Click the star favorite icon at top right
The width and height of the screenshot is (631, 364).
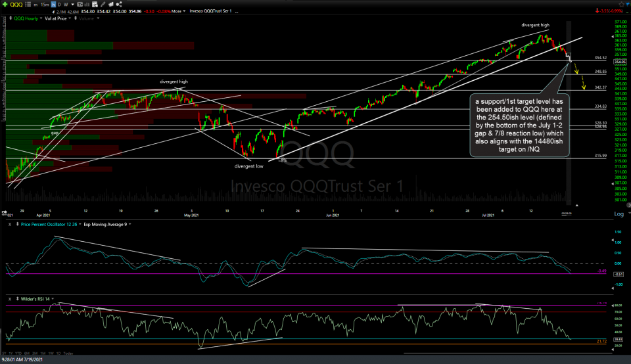point(622,4)
